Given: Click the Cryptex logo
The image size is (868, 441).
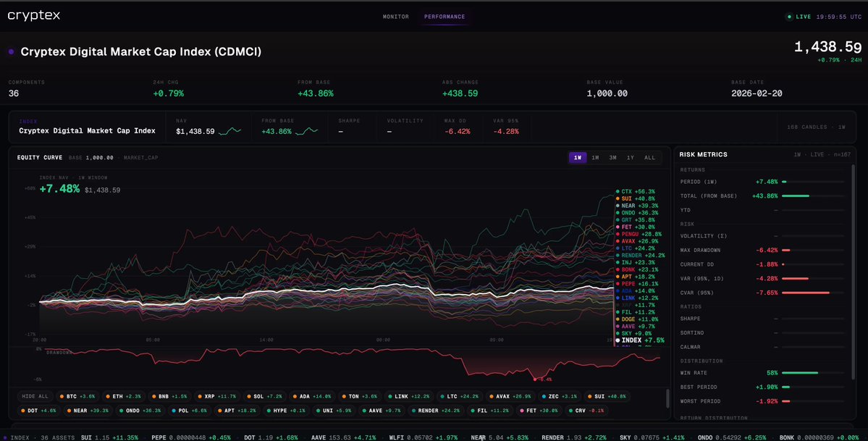Looking at the screenshot, I should 34,15.
